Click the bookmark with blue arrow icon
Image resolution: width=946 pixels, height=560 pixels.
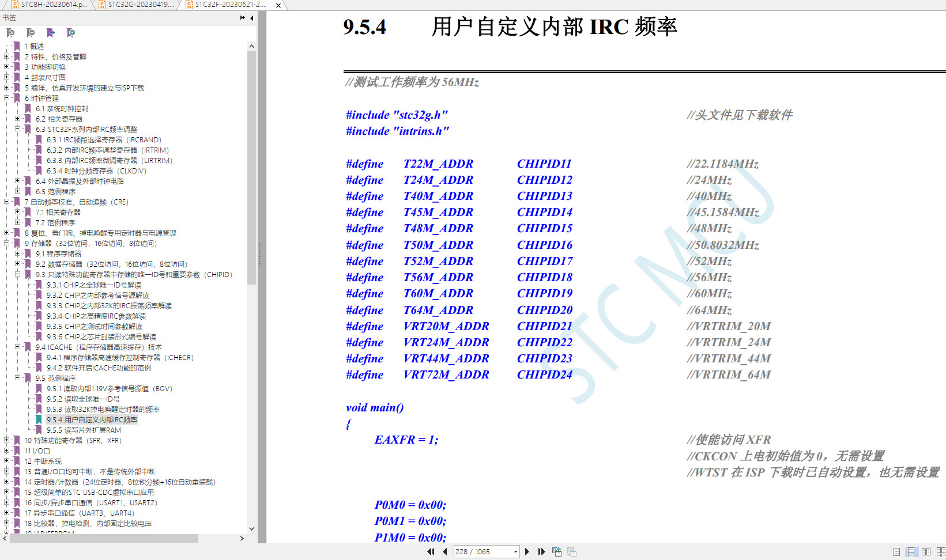click(x=51, y=33)
